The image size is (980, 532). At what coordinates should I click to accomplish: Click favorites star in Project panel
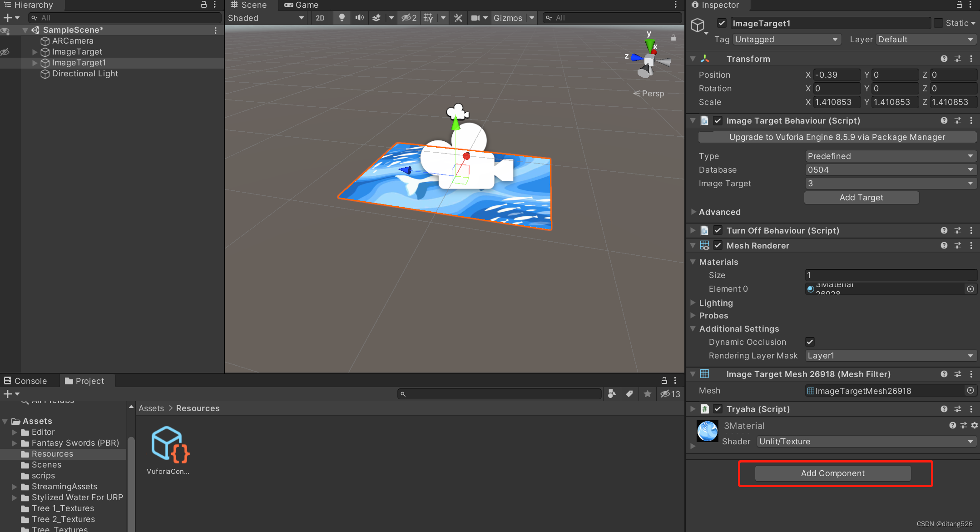[648, 394]
